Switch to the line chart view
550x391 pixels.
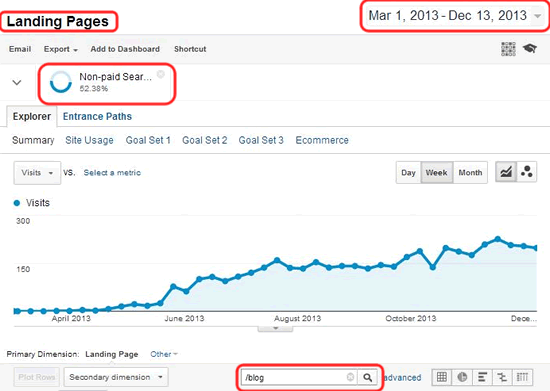pyautogui.click(x=505, y=172)
